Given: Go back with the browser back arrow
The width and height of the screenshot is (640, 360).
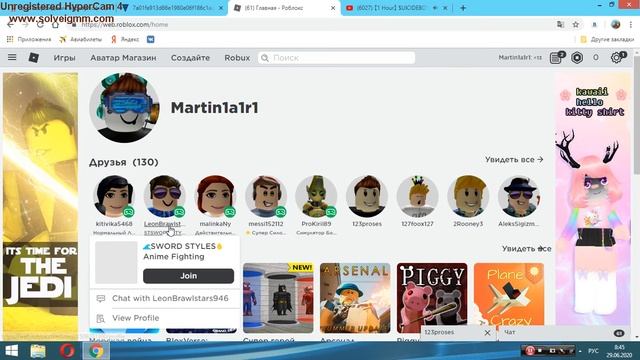Looking at the screenshot, I should [x=11, y=24].
